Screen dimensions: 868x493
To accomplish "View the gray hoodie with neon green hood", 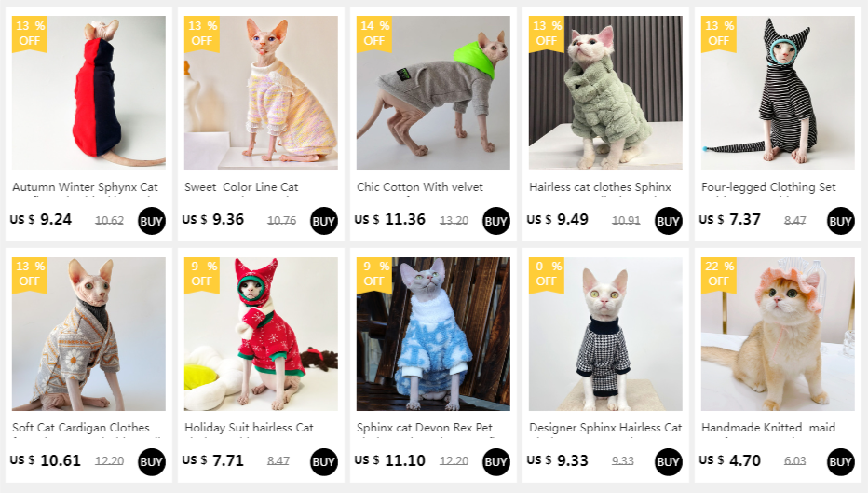I will (433, 92).
